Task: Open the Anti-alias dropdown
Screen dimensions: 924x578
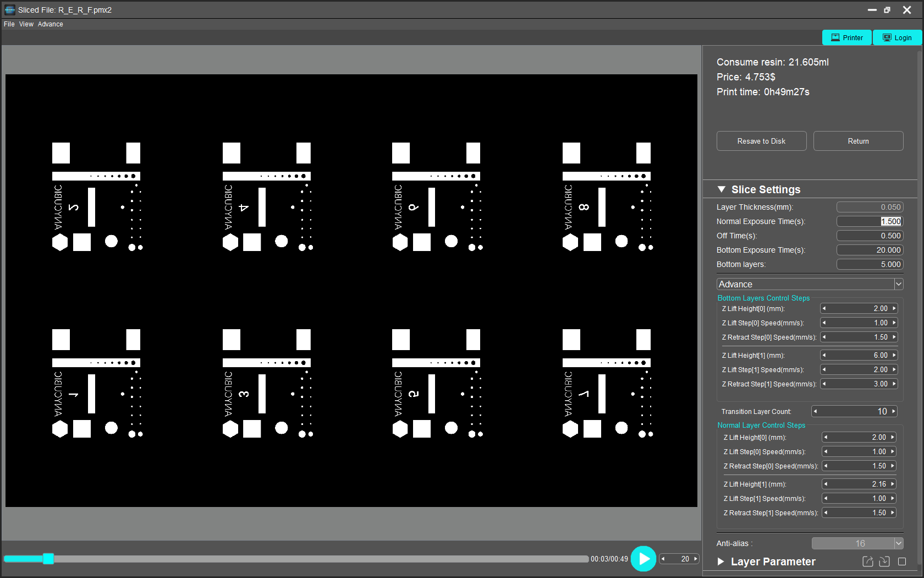Action: coord(857,543)
